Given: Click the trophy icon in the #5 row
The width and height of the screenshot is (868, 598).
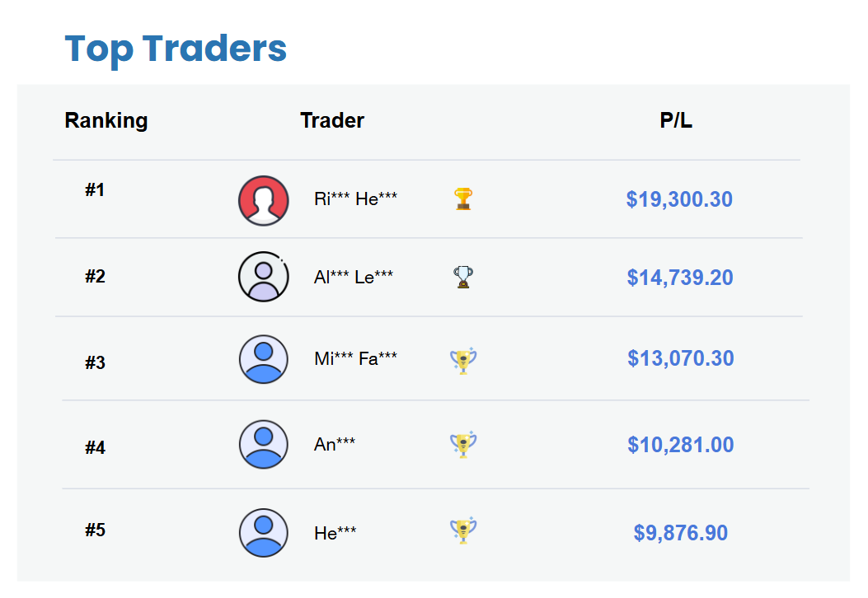Looking at the screenshot, I should click(x=462, y=532).
